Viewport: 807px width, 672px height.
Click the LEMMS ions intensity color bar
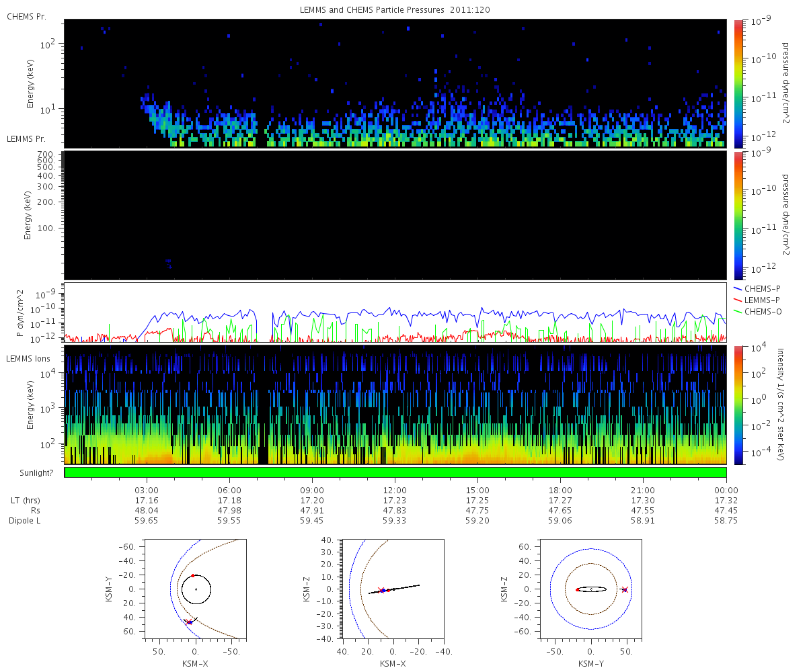pos(738,405)
